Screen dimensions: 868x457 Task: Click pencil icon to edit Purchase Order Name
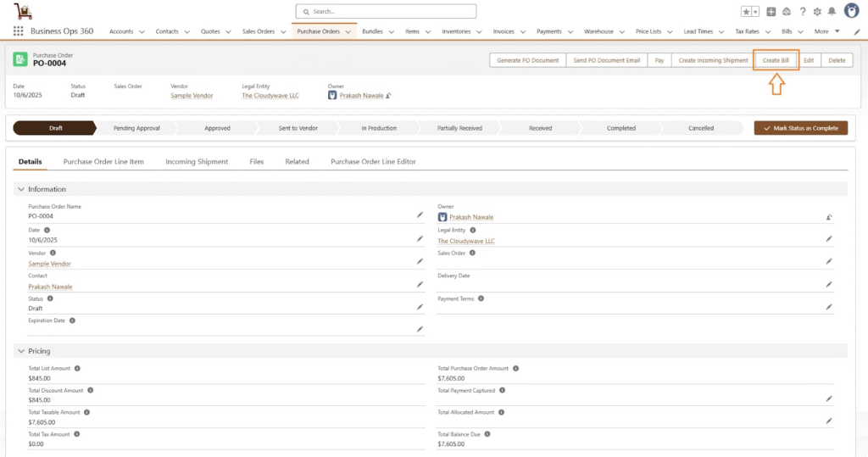coord(419,215)
